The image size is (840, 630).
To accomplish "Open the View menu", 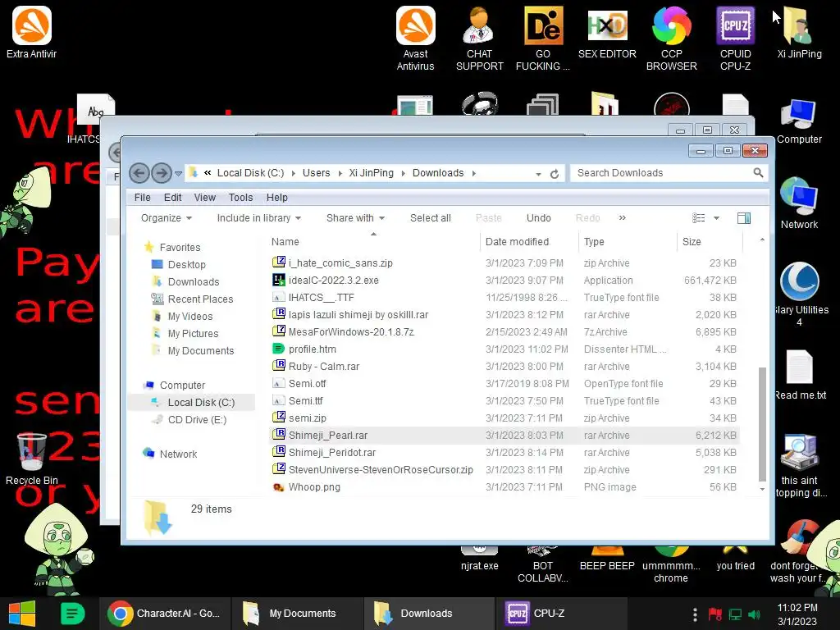I will (x=204, y=198).
